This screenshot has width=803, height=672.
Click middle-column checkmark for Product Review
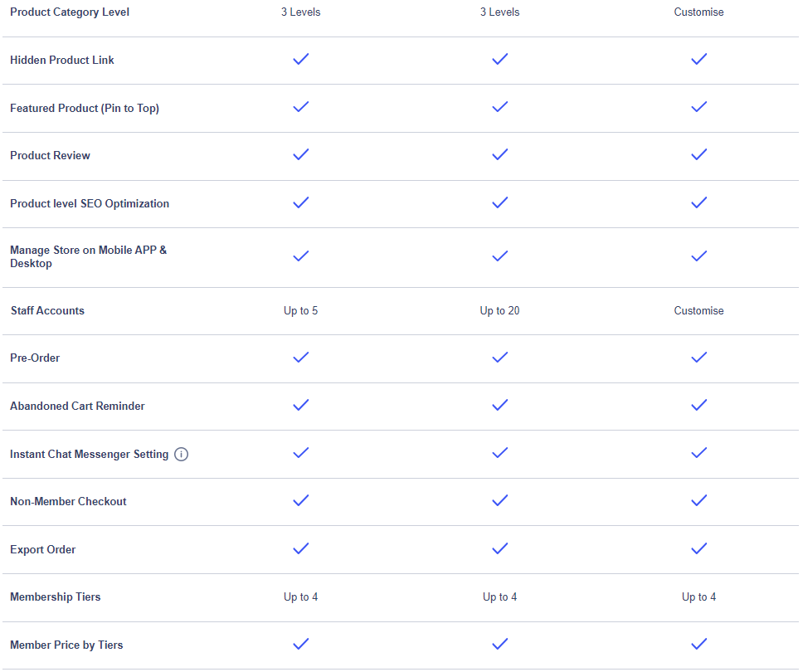click(x=500, y=154)
